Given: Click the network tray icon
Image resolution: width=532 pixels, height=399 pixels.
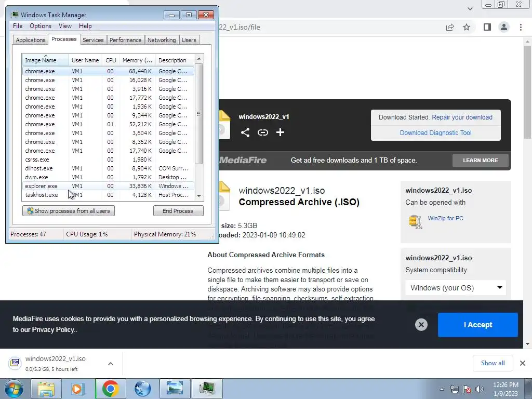Looking at the screenshot, I should click(x=454, y=389).
